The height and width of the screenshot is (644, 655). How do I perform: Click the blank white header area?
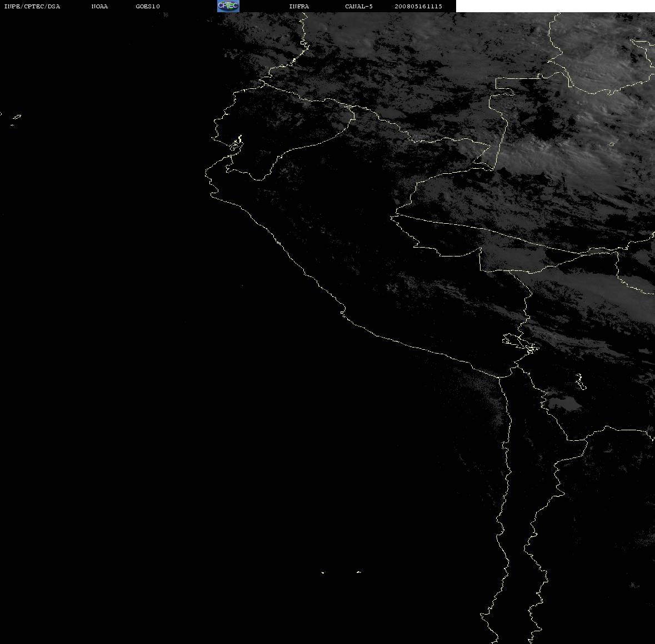click(555, 6)
